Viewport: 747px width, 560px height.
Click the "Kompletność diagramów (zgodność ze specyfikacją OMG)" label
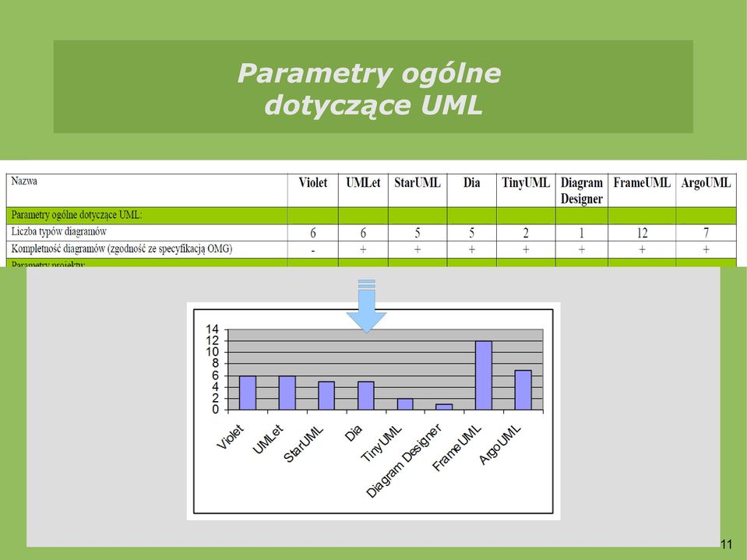(x=122, y=248)
